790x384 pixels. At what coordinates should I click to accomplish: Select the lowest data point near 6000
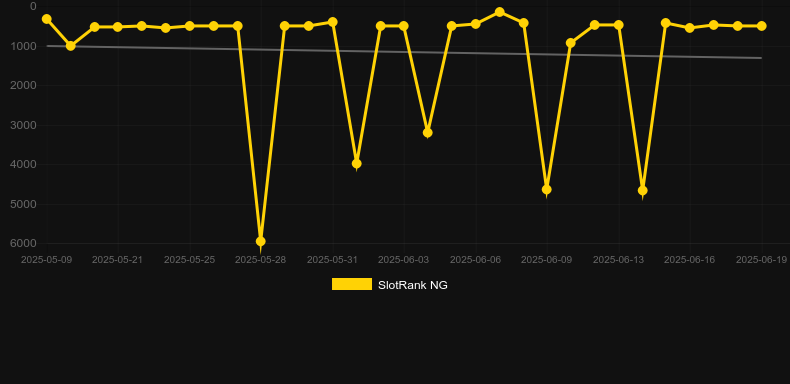tap(260, 242)
